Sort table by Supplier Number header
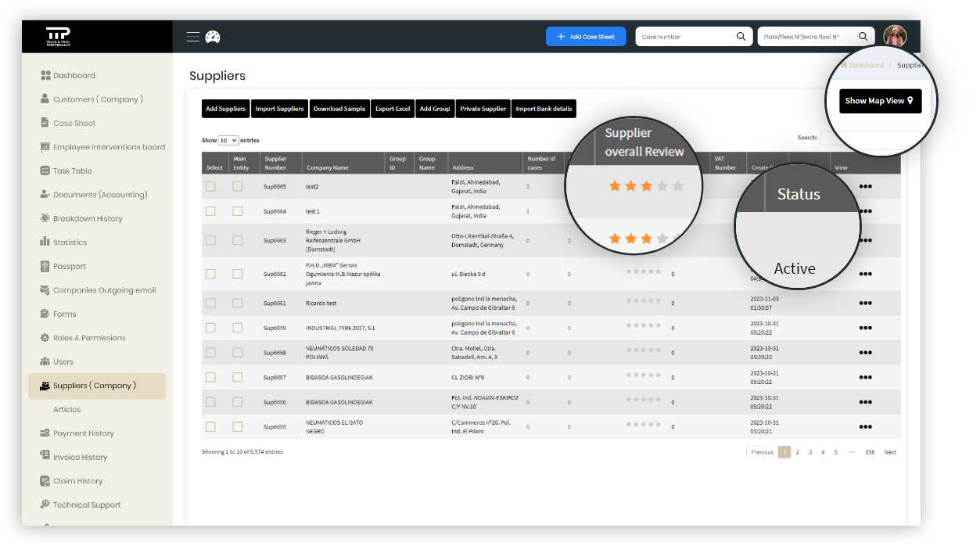This screenshot has height=546, width=980. [275, 163]
